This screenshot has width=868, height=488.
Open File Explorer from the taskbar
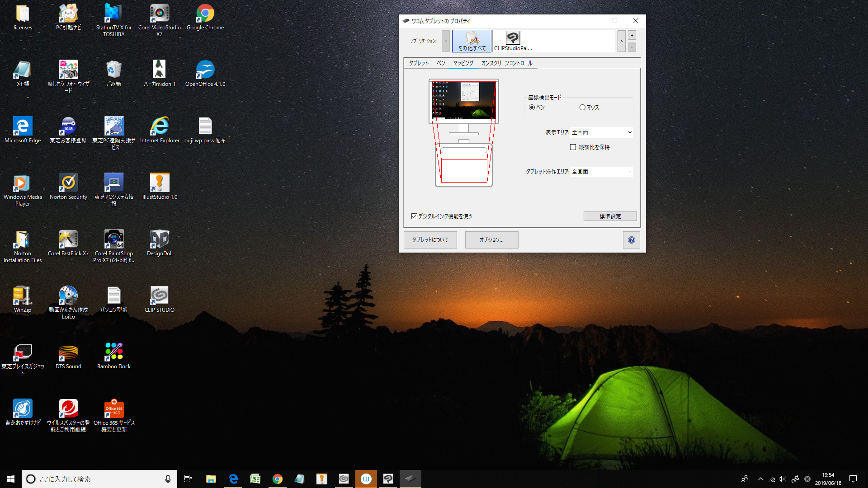coord(211,479)
